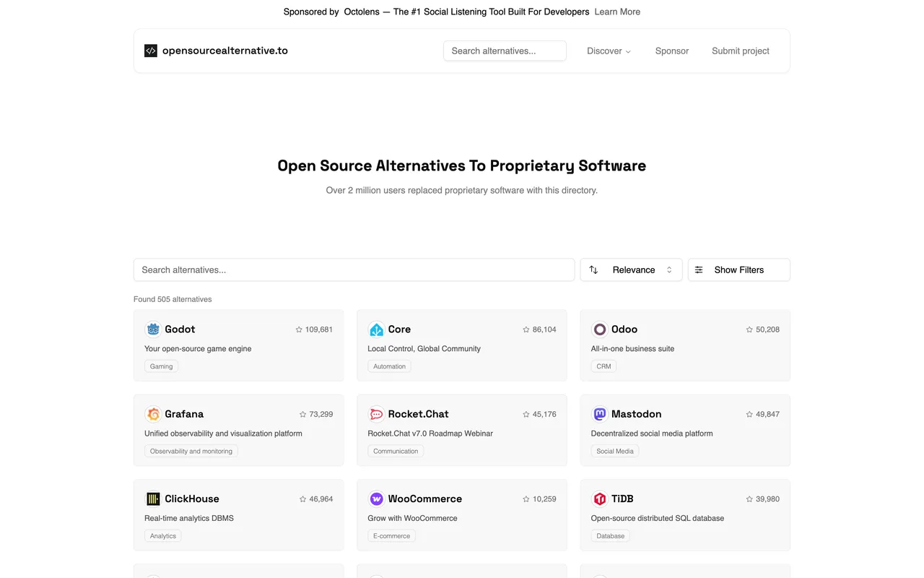Click the WooCommerce logo icon
924x578 pixels.
click(x=376, y=499)
